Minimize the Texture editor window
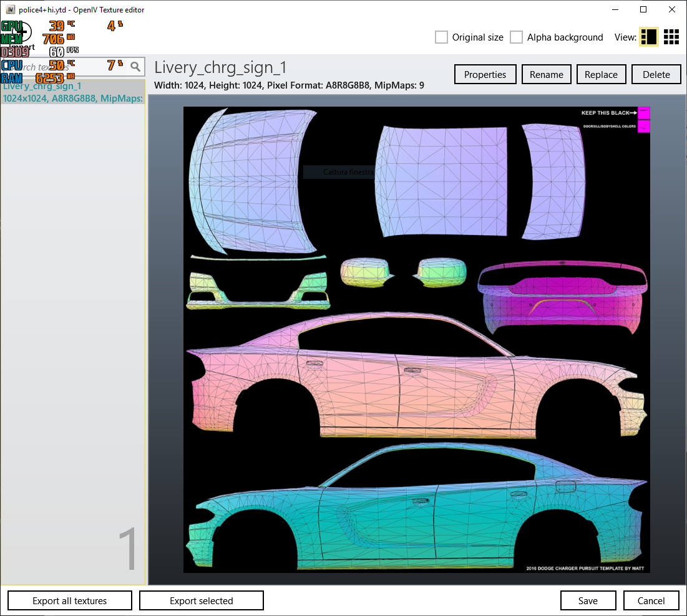 point(615,10)
